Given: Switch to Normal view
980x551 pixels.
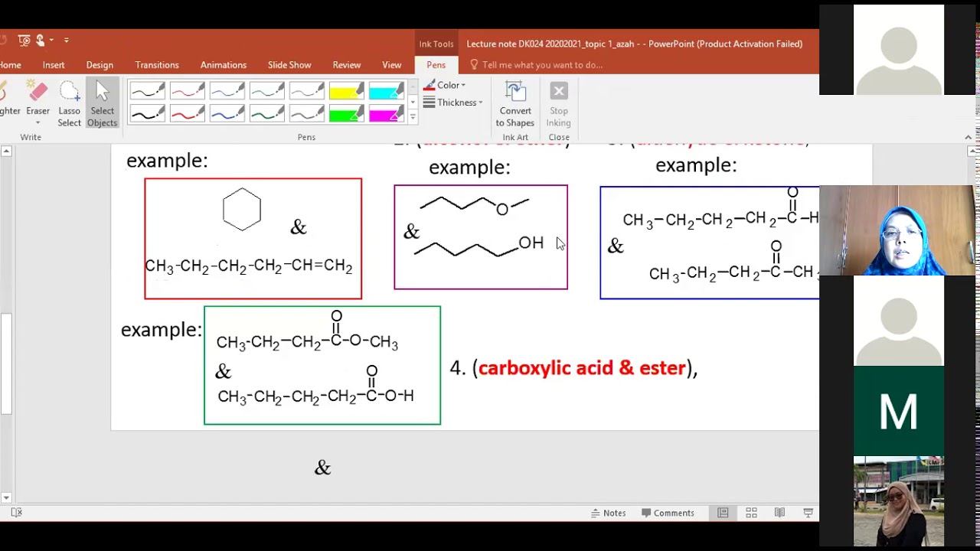Looking at the screenshot, I should point(723,513).
